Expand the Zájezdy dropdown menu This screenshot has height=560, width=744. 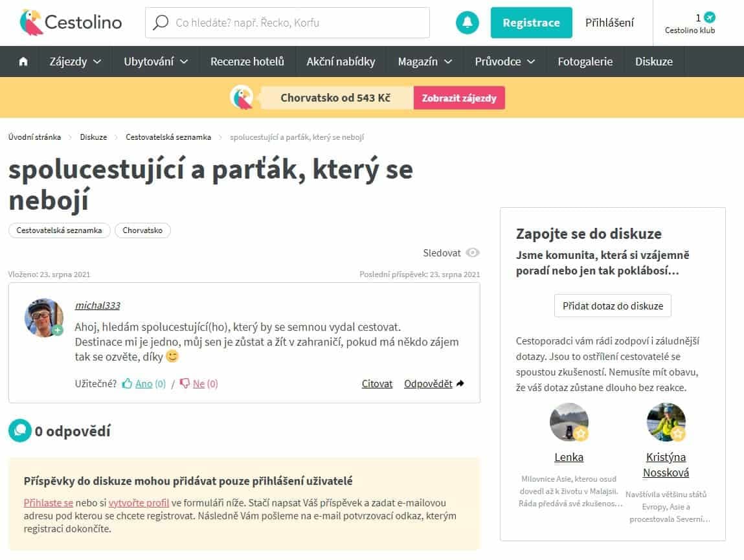pos(75,62)
